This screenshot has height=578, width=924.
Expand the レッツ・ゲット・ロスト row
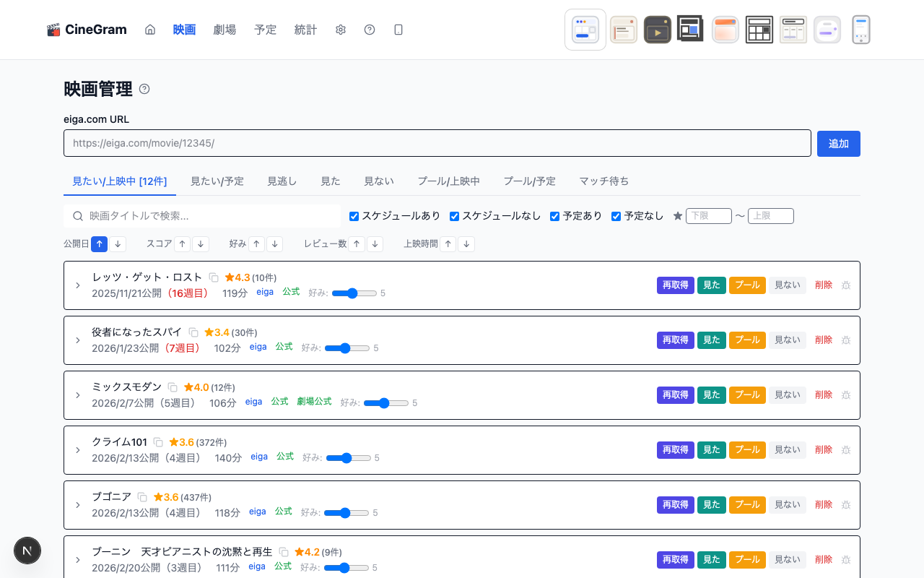(78, 285)
